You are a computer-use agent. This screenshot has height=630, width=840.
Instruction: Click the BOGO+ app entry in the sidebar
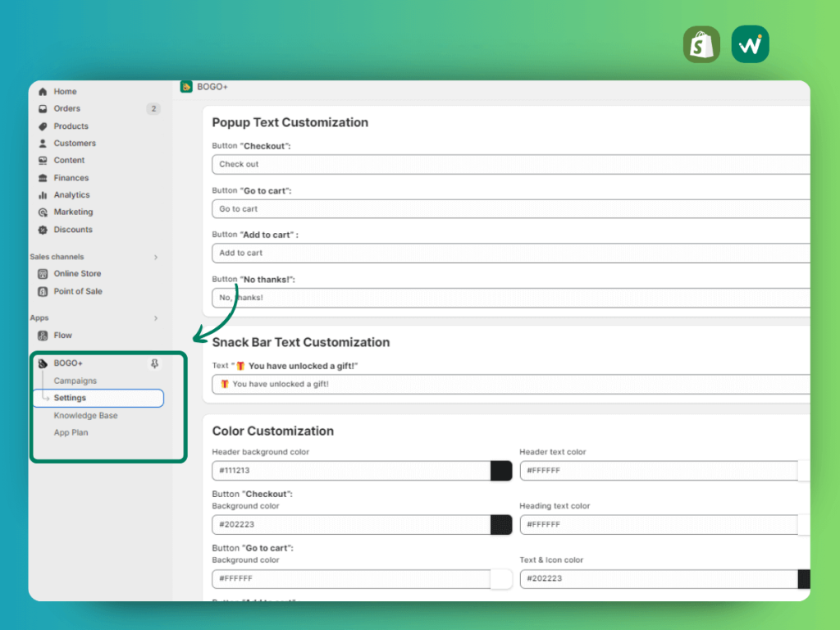pyautogui.click(x=68, y=363)
